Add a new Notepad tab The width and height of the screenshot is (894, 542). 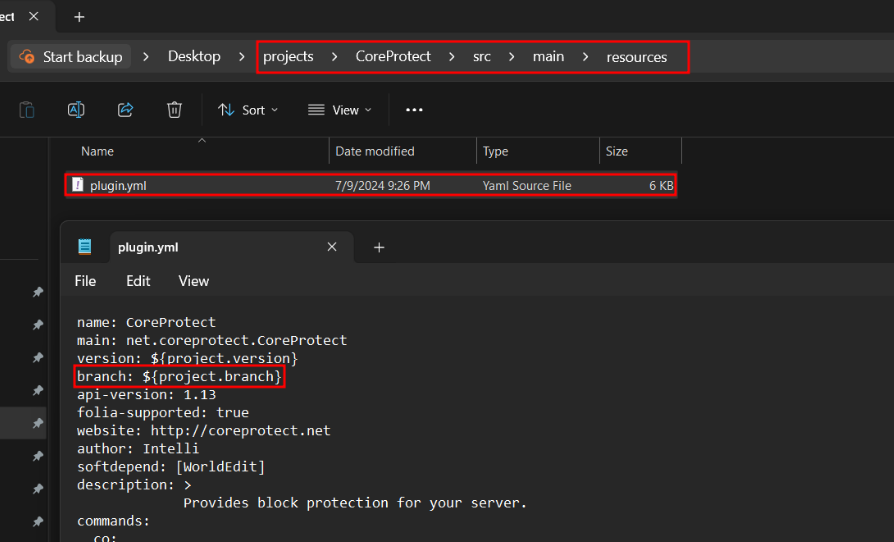379,247
